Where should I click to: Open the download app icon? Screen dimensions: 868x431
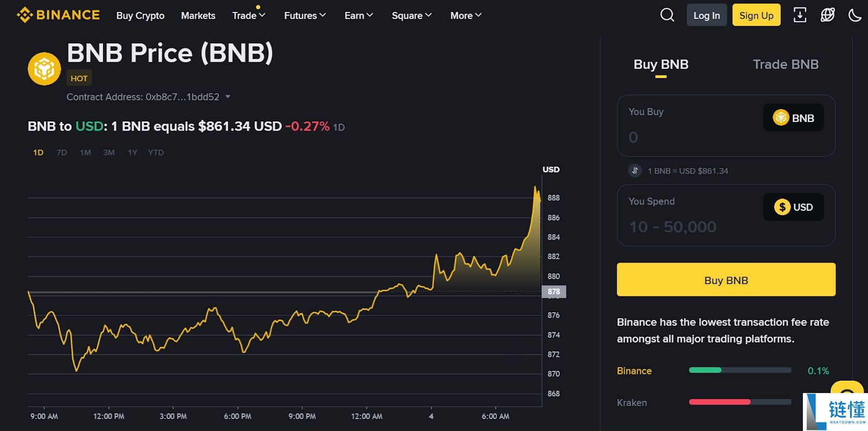click(x=800, y=15)
